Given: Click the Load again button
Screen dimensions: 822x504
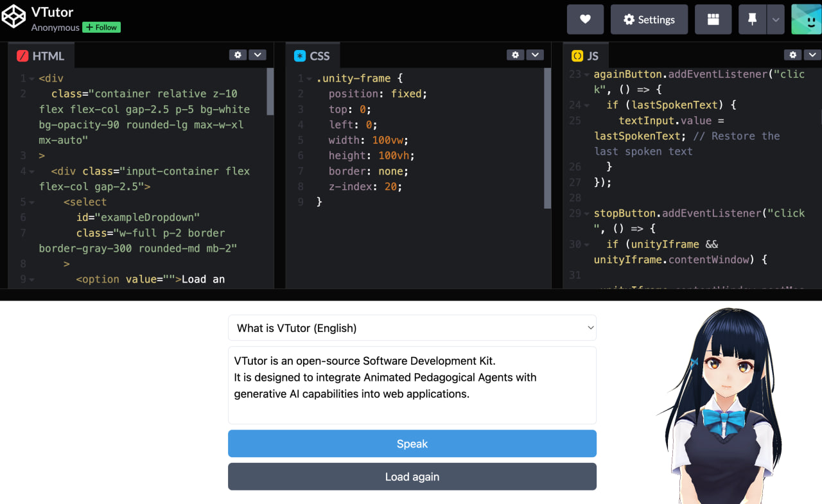Looking at the screenshot, I should (412, 477).
